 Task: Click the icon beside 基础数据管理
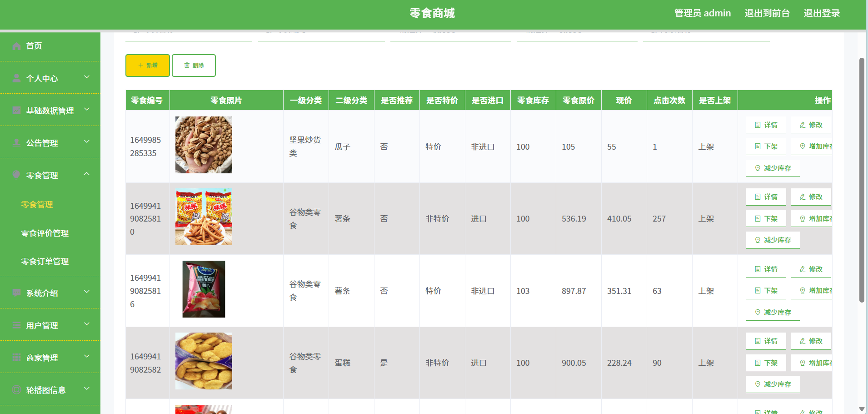click(x=17, y=111)
